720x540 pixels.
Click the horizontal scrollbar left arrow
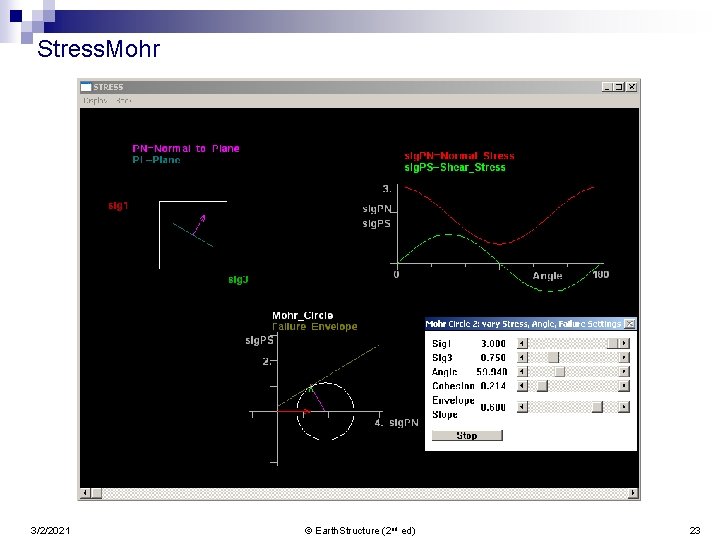tap(85, 493)
